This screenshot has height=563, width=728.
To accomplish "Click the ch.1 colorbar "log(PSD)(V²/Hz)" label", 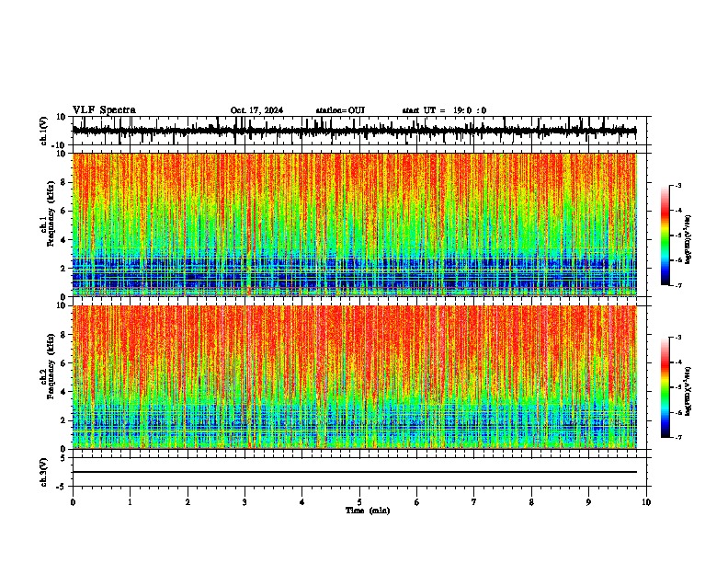I will click(688, 239).
